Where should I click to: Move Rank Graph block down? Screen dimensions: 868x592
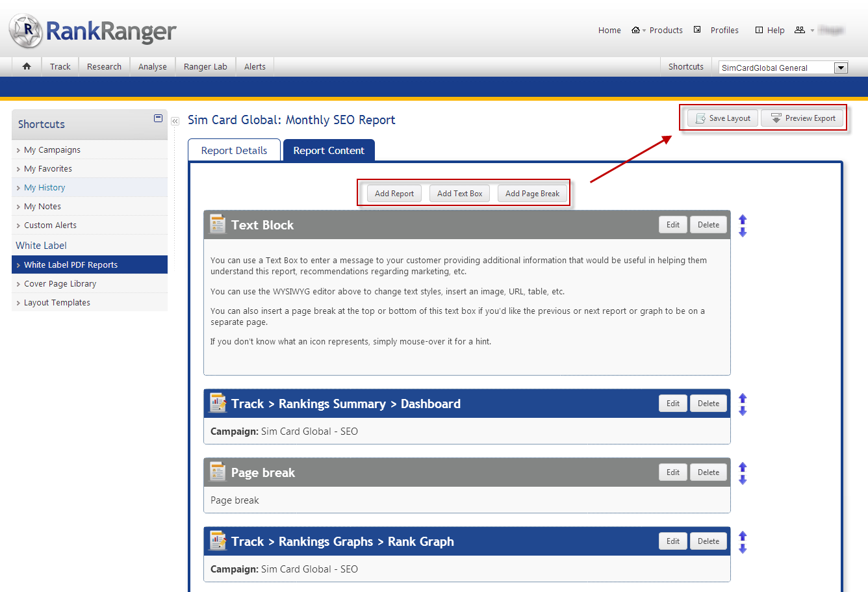743,548
